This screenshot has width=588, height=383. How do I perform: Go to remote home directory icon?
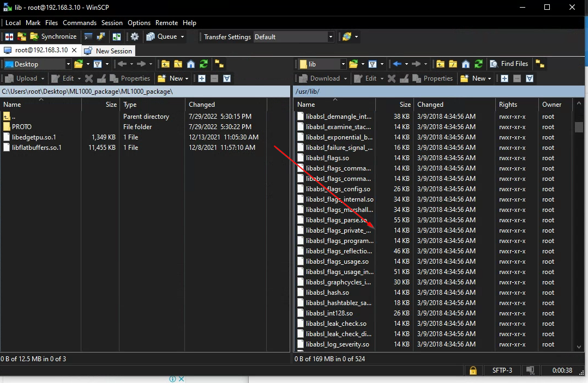(x=466, y=64)
